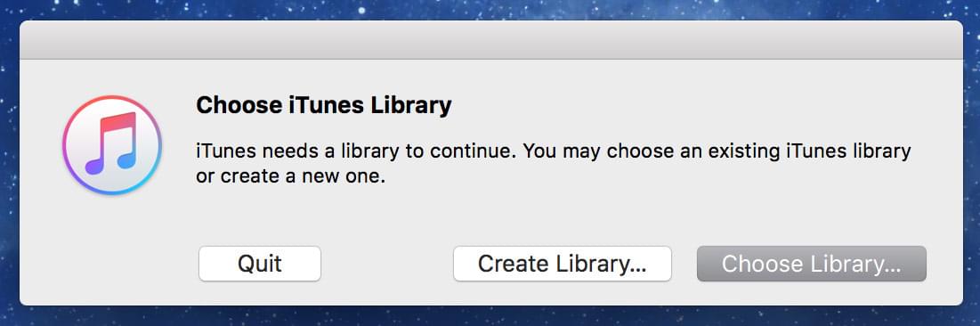
Task: Click the dialog's empty title bar
Action: 490,39
